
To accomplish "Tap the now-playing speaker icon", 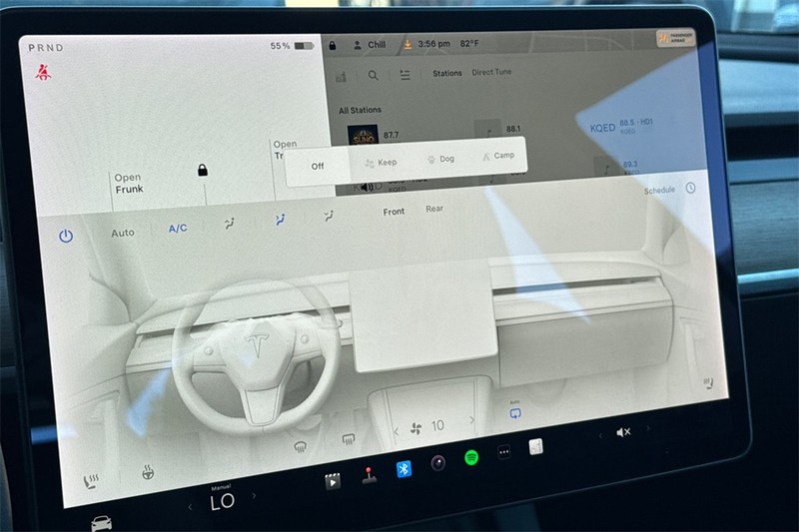I will [367, 188].
